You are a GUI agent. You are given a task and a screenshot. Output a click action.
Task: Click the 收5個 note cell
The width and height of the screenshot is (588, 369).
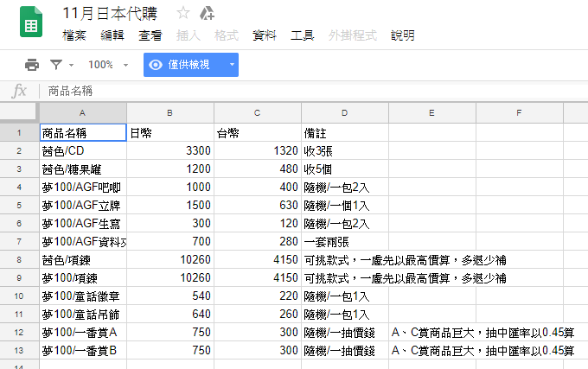tap(345, 169)
